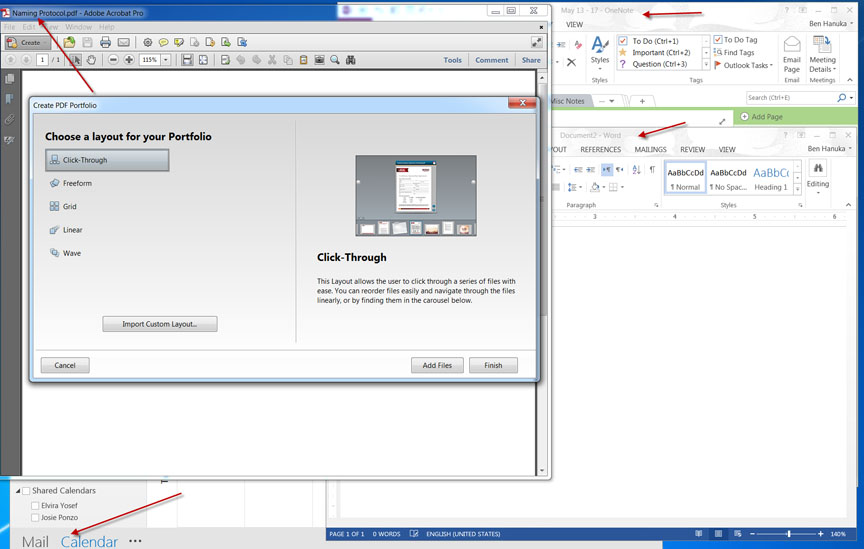Expand Word styles gallery more arrow
Image resolution: width=864 pixels, height=549 pixels.
pos(797,189)
